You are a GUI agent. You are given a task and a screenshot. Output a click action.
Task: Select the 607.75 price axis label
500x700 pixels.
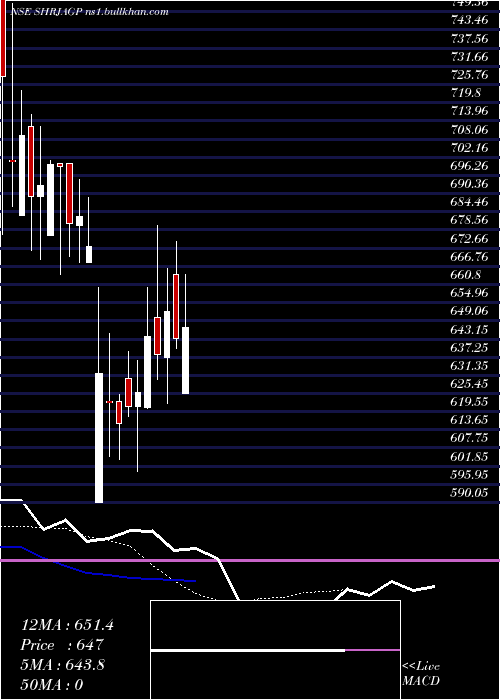pyautogui.click(x=469, y=438)
